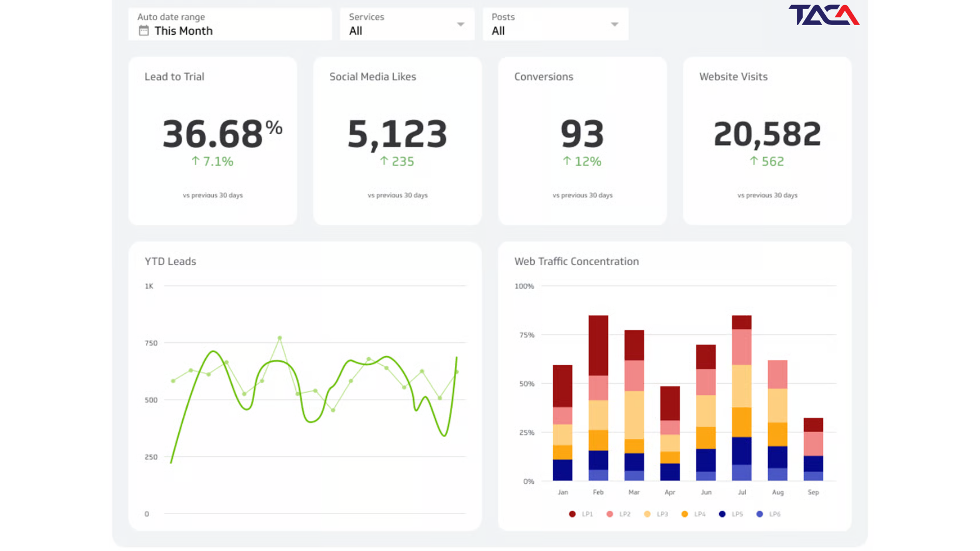Select the Social Media Likes title
The width and height of the screenshot is (980, 551).
click(x=373, y=77)
